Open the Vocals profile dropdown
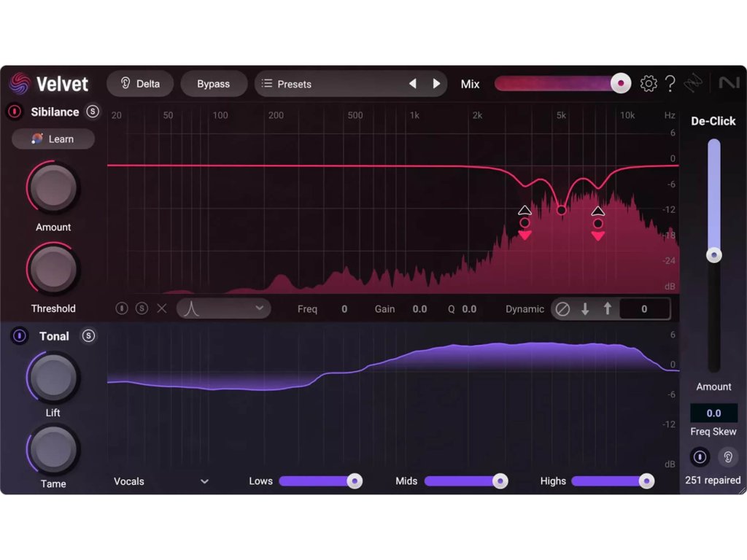Screen dimensions: 747x560 161,481
